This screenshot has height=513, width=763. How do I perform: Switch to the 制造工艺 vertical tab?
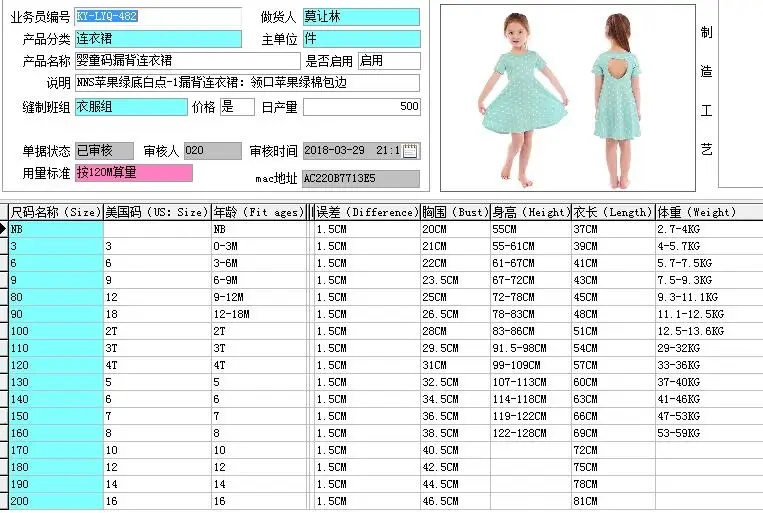point(707,92)
